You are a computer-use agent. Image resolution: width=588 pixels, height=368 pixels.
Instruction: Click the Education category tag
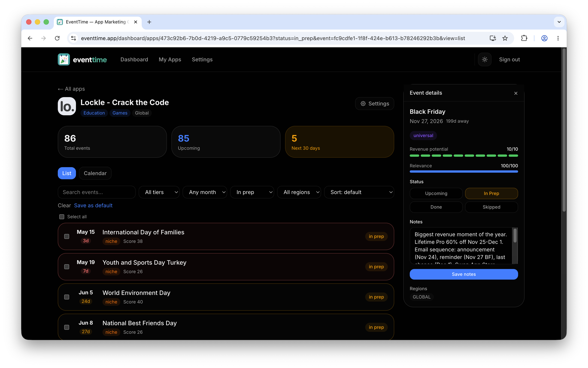(94, 113)
